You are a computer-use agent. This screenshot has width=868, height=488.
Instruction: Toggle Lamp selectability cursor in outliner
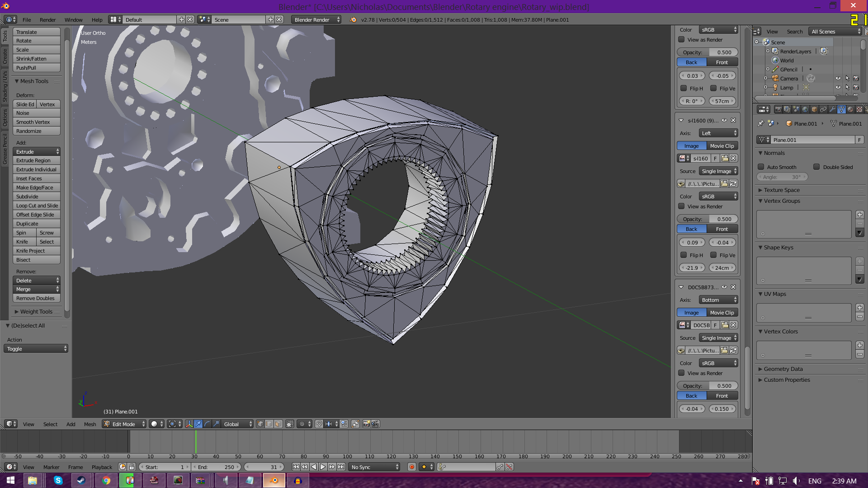point(847,87)
